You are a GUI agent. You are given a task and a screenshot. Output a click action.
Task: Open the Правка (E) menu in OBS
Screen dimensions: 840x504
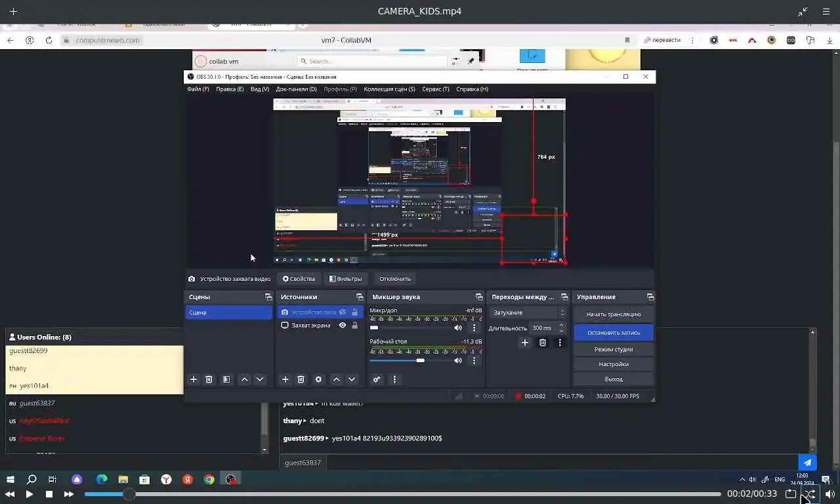[x=230, y=89]
